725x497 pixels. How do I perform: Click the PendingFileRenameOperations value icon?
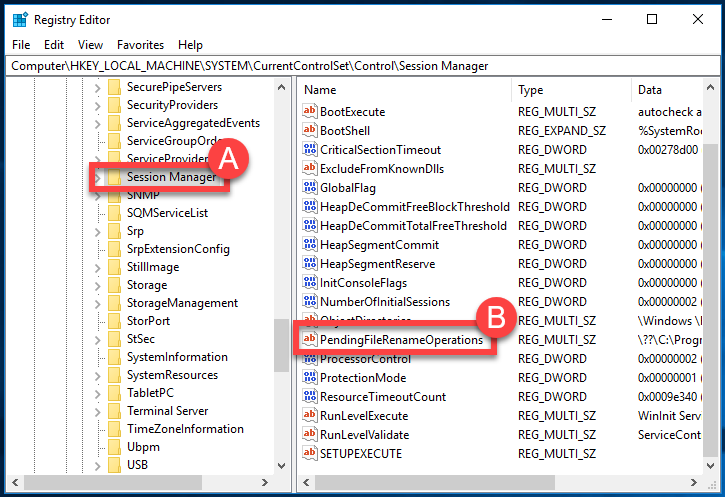point(309,340)
